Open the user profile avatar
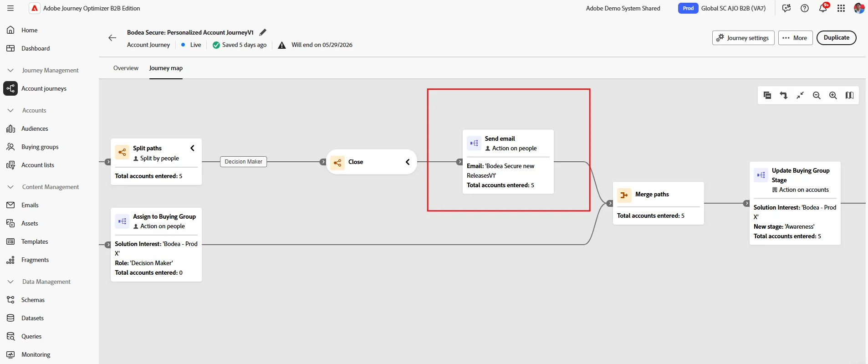868x364 pixels. point(859,8)
